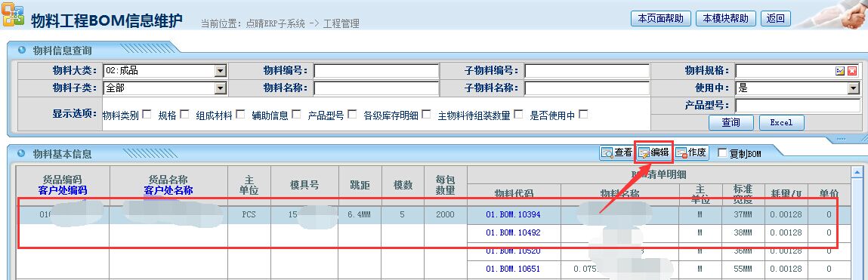Toggle the 是否使用中 display option checkbox
The height and width of the screenshot is (280, 868).
point(583,115)
